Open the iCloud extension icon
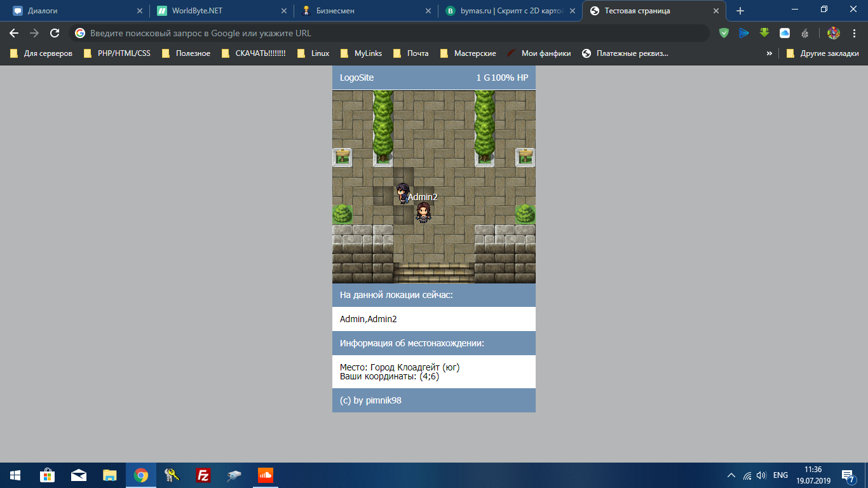 (x=785, y=33)
